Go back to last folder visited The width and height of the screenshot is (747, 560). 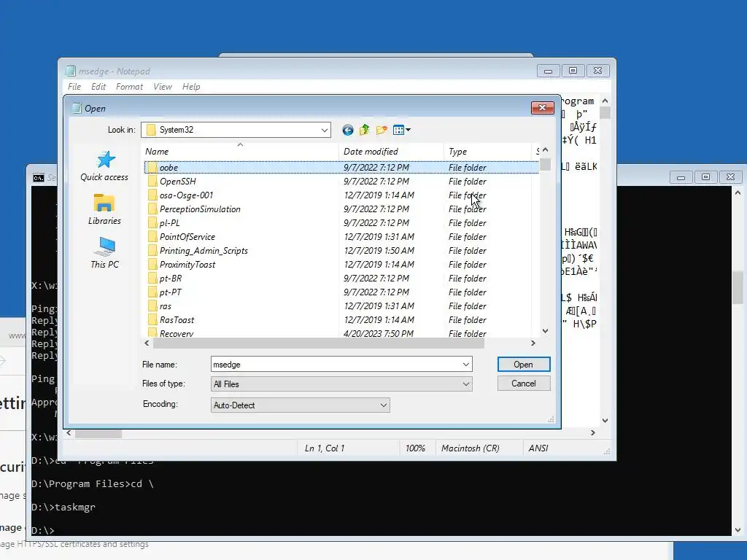[x=348, y=130]
